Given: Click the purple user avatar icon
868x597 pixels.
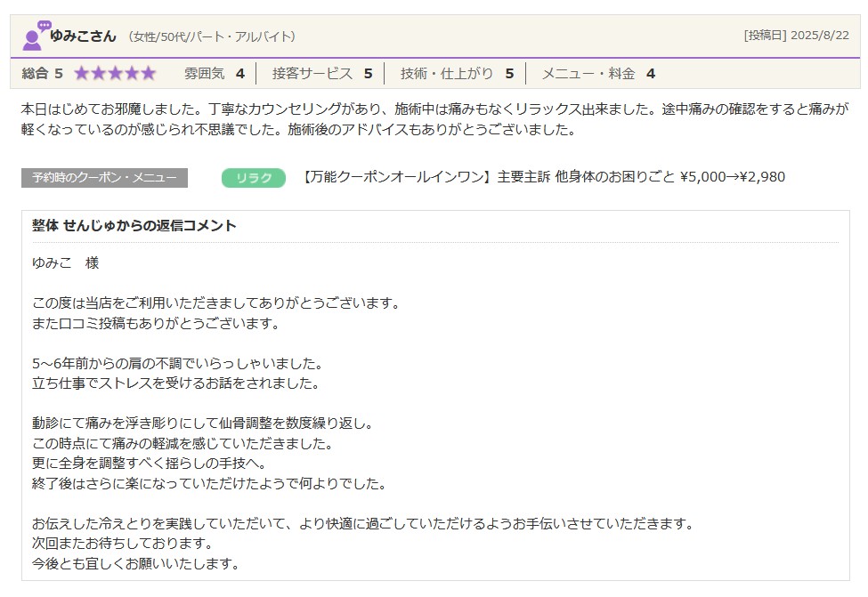Looking at the screenshot, I should click(32, 40).
